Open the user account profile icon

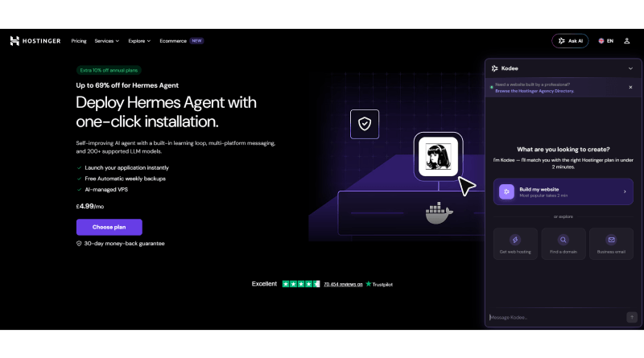627,41
